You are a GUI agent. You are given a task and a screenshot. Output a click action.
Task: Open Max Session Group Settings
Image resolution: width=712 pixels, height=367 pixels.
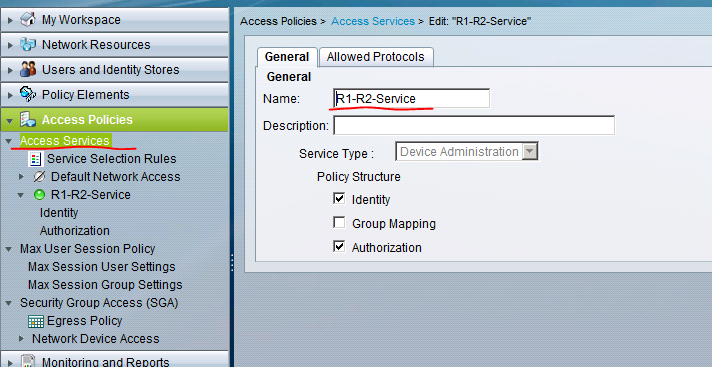[105, 285]
